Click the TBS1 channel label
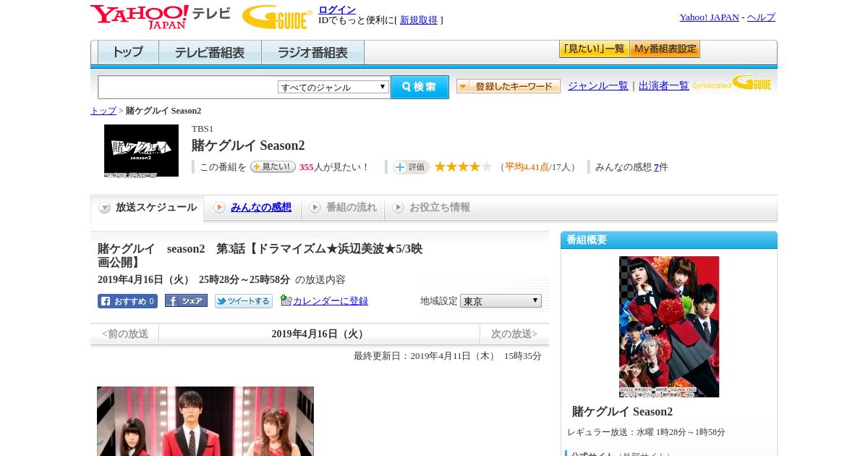This screenshot has width=868, height=456. tap(203, 129)
